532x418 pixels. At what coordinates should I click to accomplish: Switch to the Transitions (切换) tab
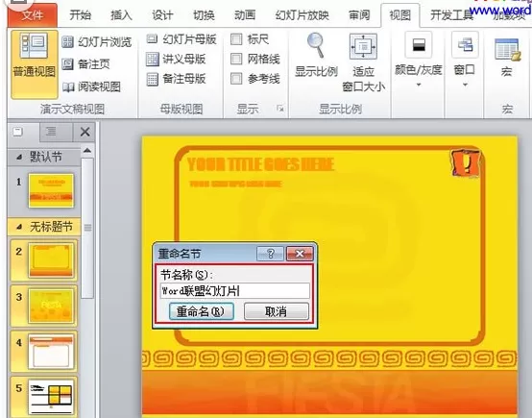pyautogui.click(x=204, y=15)
